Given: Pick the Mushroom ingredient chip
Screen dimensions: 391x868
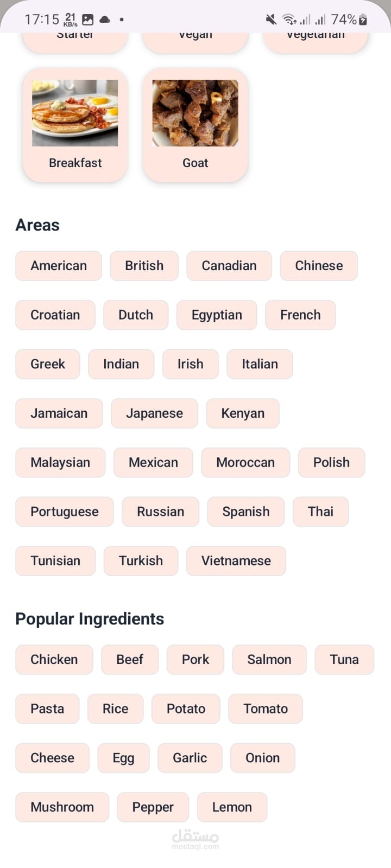Looking at the screenshot, I should tap(62, 807).
